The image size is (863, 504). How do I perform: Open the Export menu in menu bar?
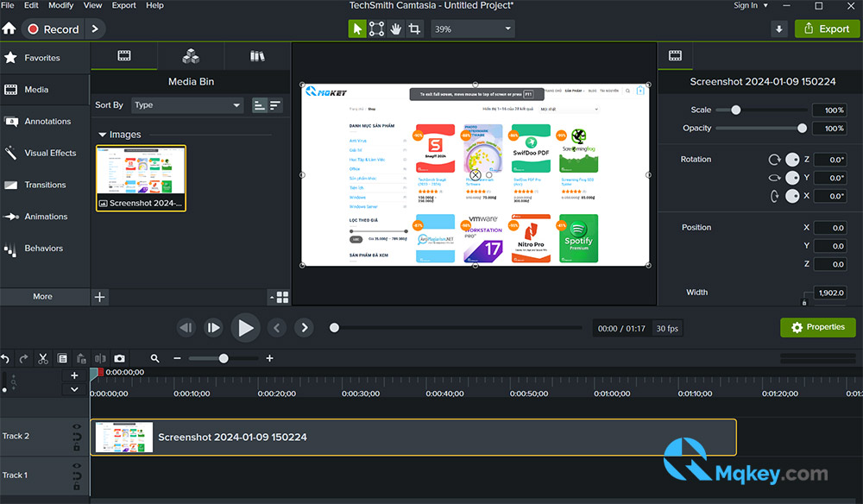pyautogui.click(x=123, y=5)
